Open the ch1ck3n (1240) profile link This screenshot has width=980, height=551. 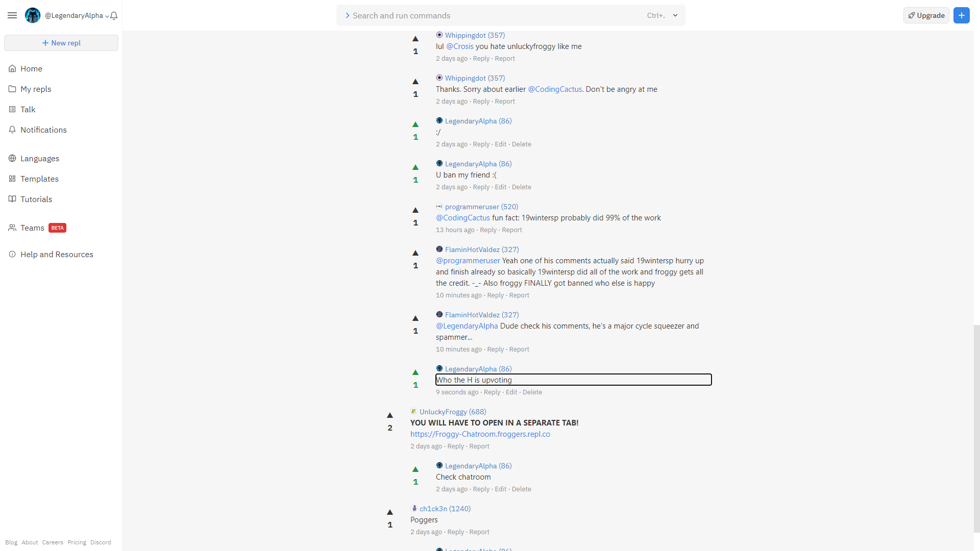click(x=445, y=509)
